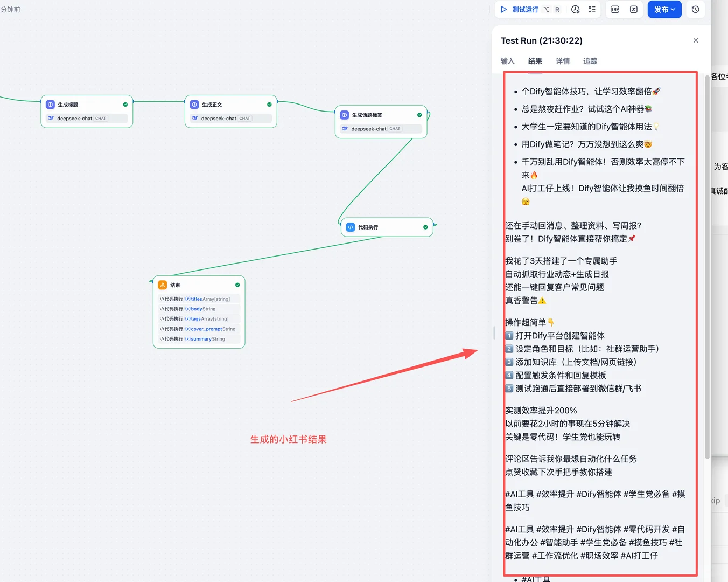This screenshot has width=728, height=582.
Task: Select the 生成话题标签 node title
Action: [x=367, y=115]
